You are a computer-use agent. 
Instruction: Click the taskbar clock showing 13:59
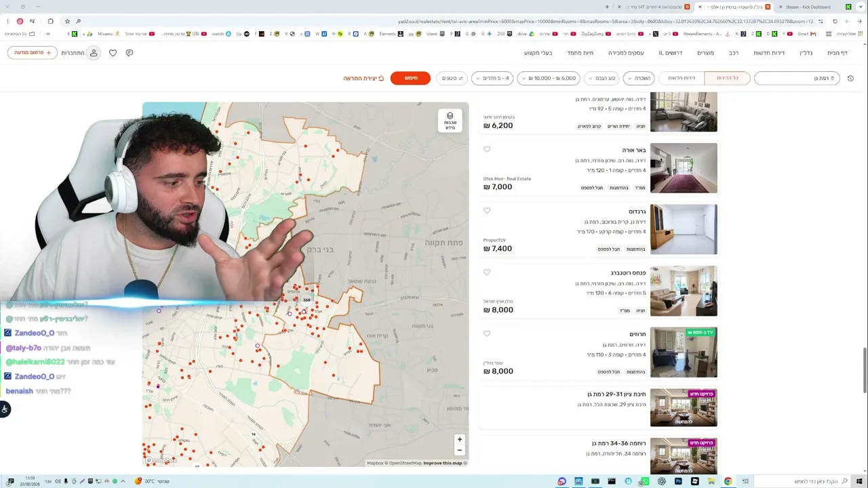click(30, 481)
